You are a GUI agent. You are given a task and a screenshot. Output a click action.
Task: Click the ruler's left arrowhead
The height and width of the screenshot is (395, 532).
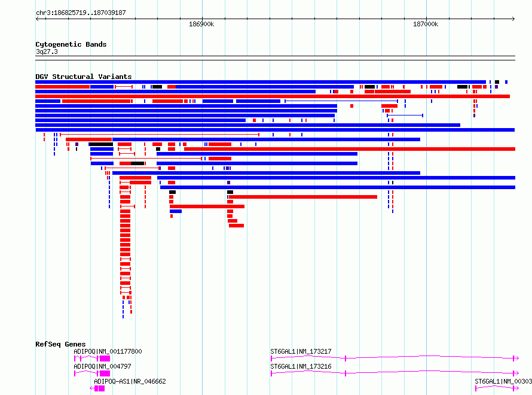coord(37,19)
